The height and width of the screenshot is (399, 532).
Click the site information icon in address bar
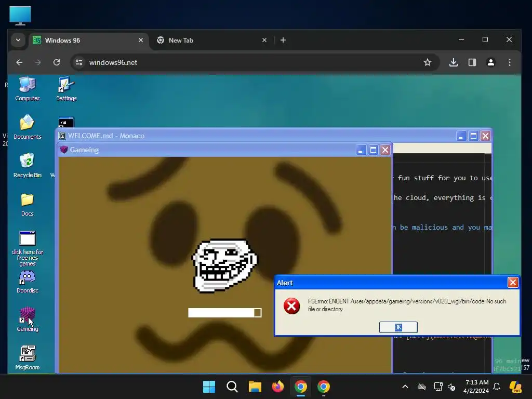[x=79, y=62]
